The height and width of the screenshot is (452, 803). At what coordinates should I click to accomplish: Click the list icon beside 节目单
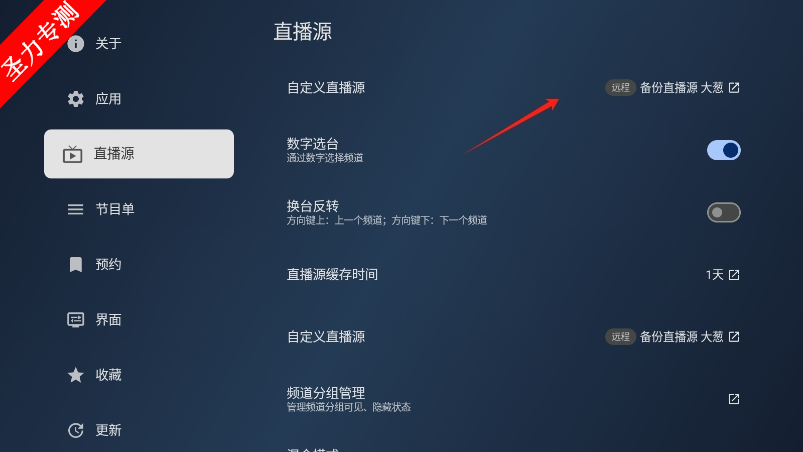click(x=76, y=209)
